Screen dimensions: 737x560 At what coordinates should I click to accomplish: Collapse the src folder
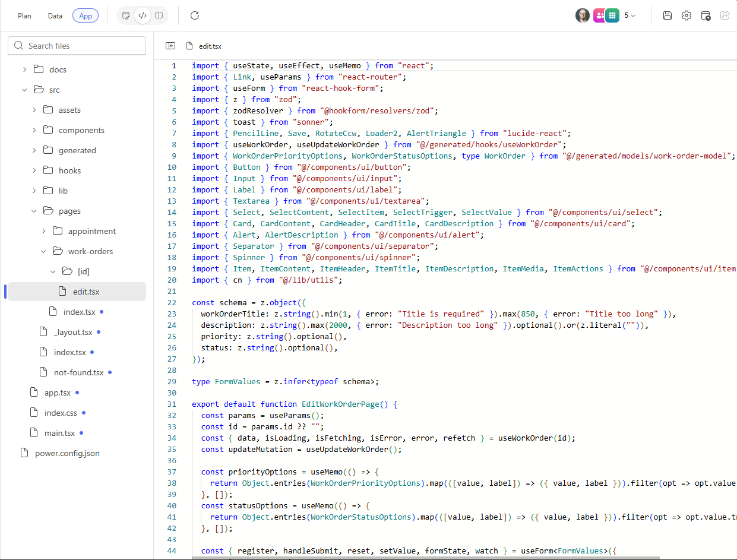24,90
